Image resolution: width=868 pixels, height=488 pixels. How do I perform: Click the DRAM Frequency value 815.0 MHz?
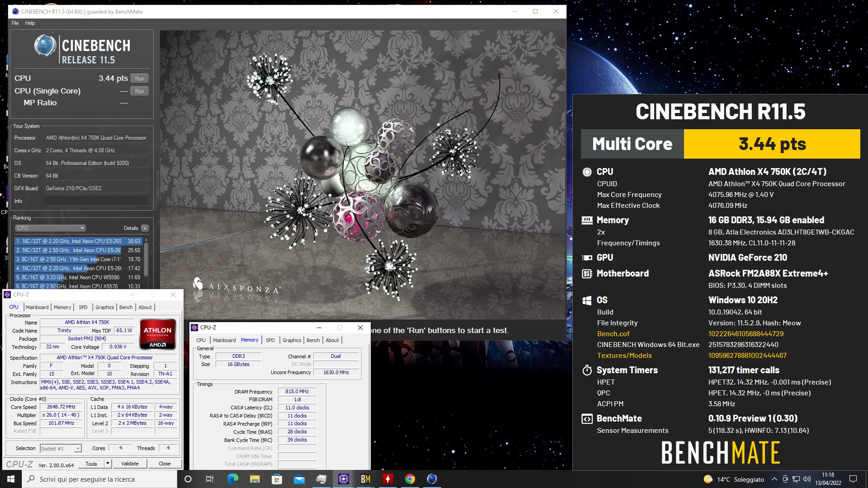pyautogui.click(x=297, y=392)
